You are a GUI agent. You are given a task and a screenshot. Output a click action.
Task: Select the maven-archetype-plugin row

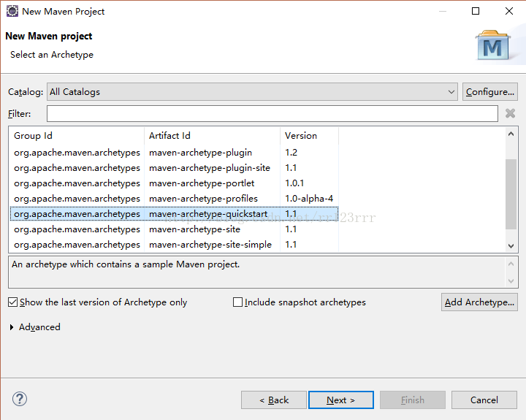click(174, 153)
